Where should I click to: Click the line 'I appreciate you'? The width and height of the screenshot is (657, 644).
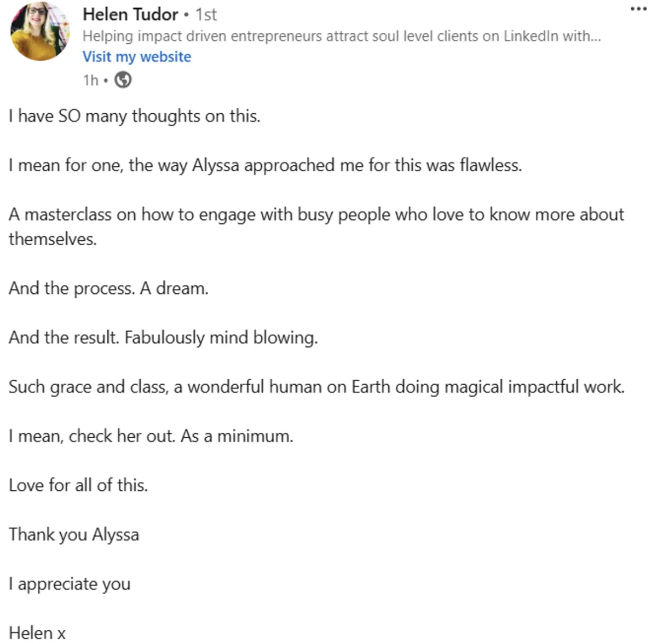point(70,584)
